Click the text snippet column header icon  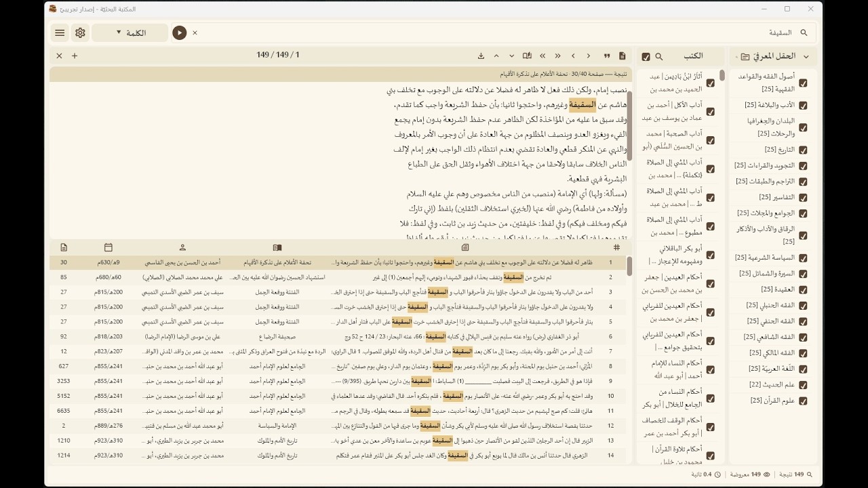click(x=465, y=247)
